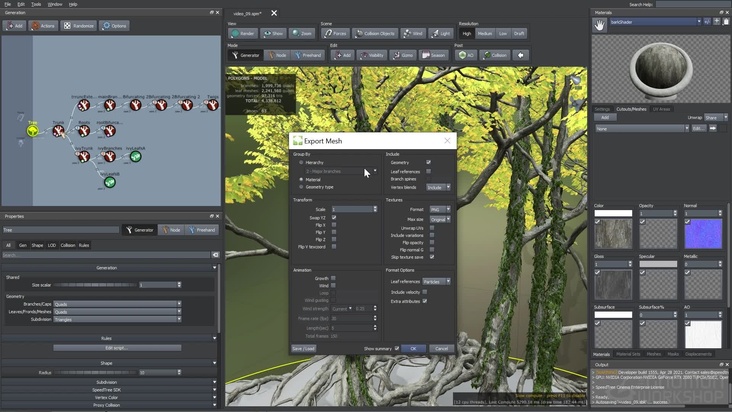This screenshot has height=412, width=732.
Task: Open the Visibility edit tool
Action: point(372,55)
